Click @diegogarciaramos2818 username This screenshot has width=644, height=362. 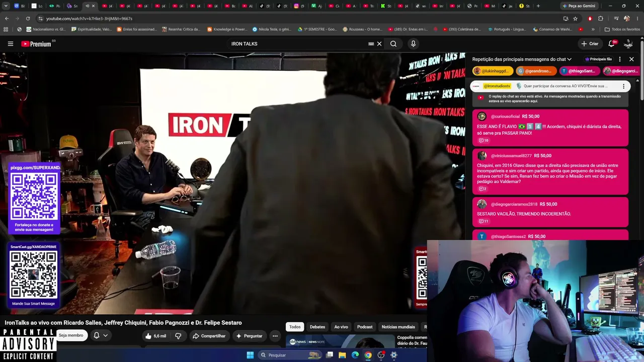[514, 204]
